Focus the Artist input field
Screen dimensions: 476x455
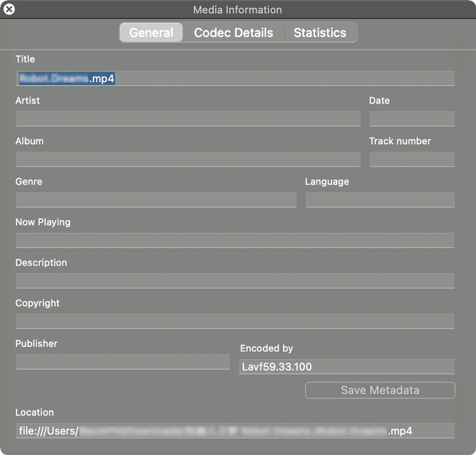click(x=188, y=119)
